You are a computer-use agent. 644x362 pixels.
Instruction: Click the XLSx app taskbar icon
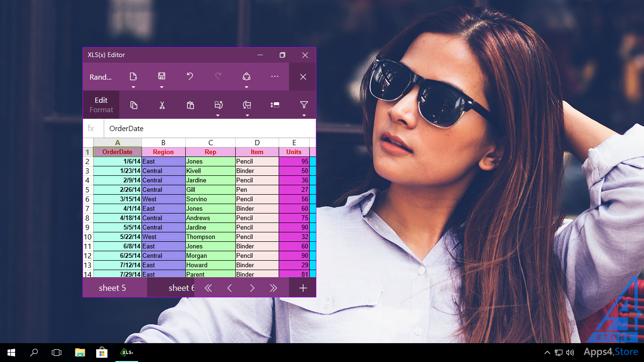127,353
